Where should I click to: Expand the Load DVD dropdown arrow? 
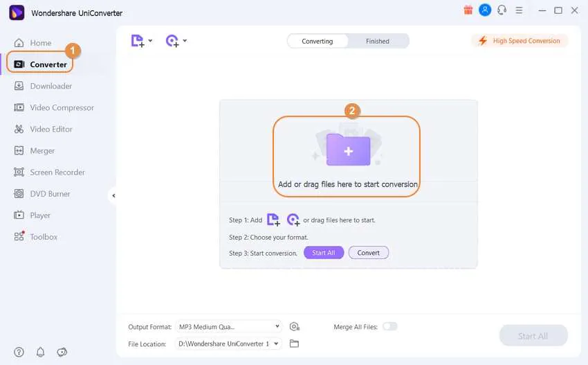point(185,41)
